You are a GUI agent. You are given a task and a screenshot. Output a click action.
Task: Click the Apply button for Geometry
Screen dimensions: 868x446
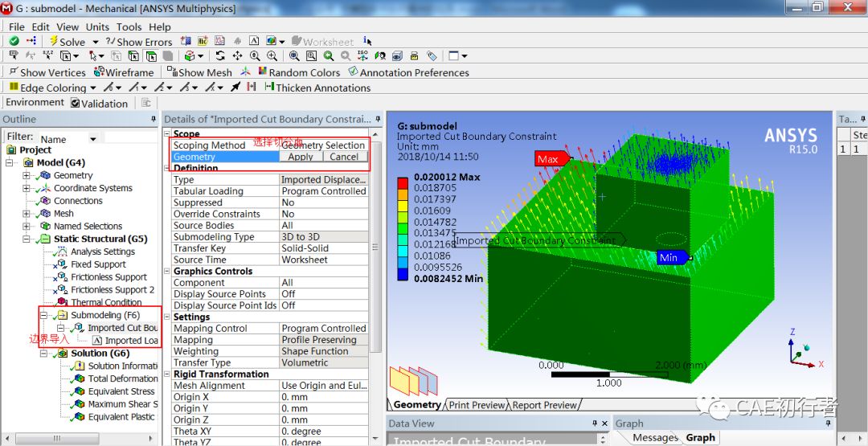coord(301,157)
